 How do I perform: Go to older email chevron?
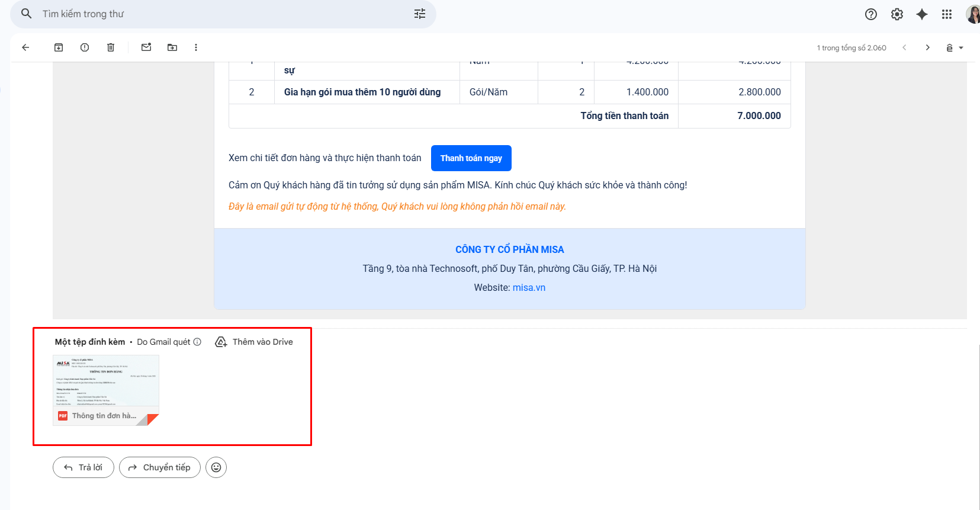coord(928,47)
